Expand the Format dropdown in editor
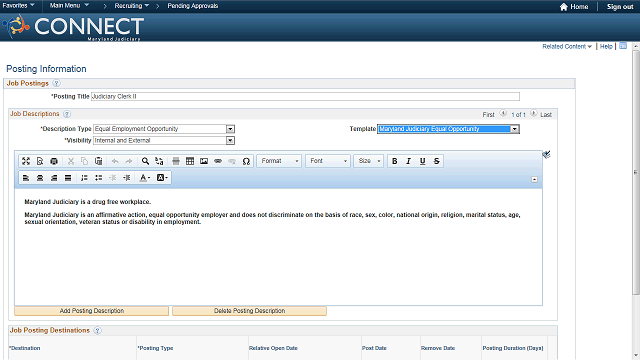 point(279,161)
